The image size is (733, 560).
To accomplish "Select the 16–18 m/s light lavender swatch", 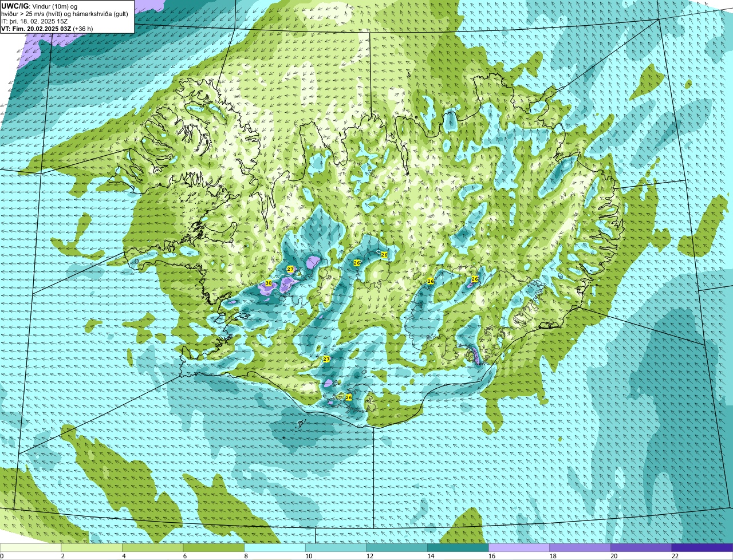I will click(519, 547).
